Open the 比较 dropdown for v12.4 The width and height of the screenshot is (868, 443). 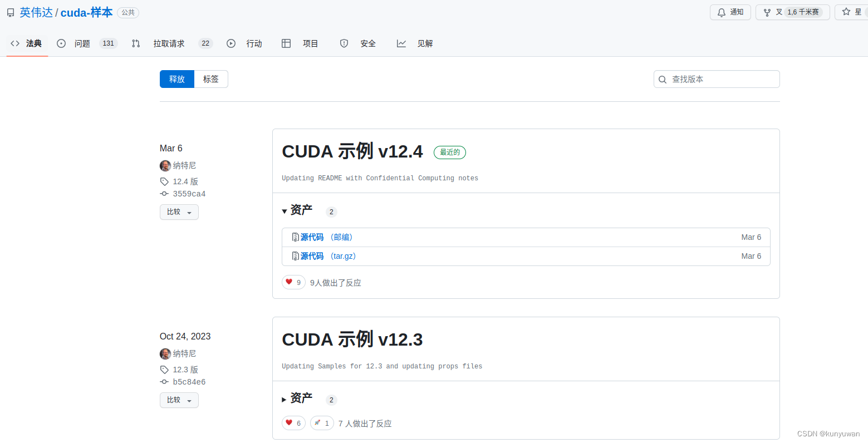(x=179, y=212)
